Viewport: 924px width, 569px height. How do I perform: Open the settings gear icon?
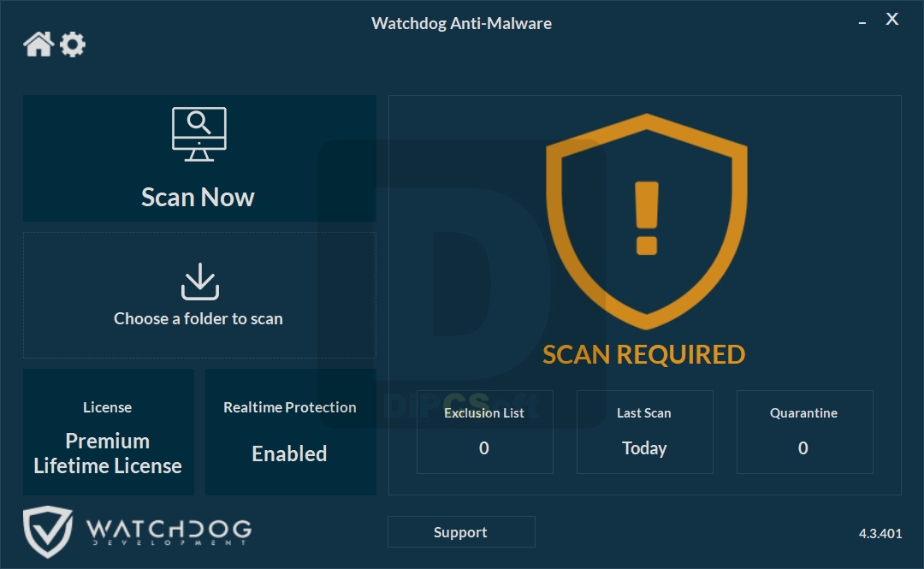tap(73, 44)
